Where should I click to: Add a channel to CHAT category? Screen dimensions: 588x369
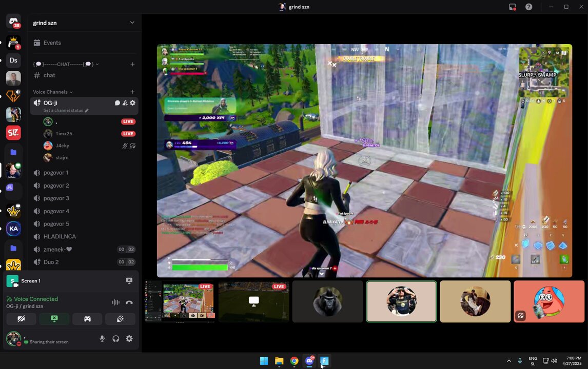coord(132,64)
